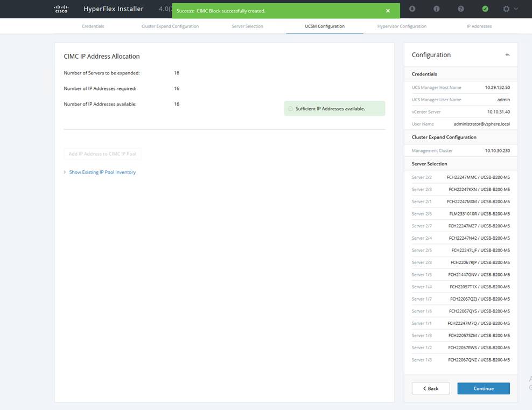The height and width of the screenshot is (410, 532).
Task: Select the Server 2/6 FLM2331010R row
Action: click(461, 214)
